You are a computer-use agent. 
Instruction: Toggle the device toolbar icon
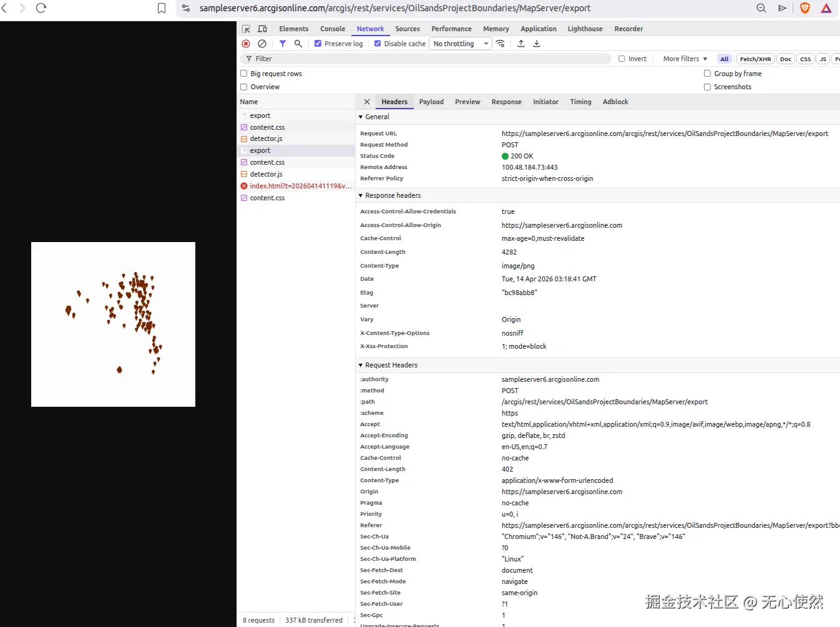[262, 29]
